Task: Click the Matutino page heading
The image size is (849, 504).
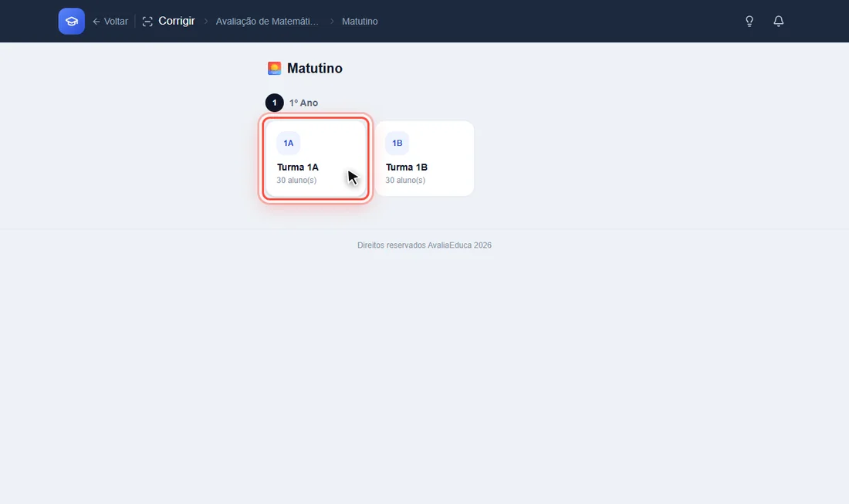Action: 315,68
